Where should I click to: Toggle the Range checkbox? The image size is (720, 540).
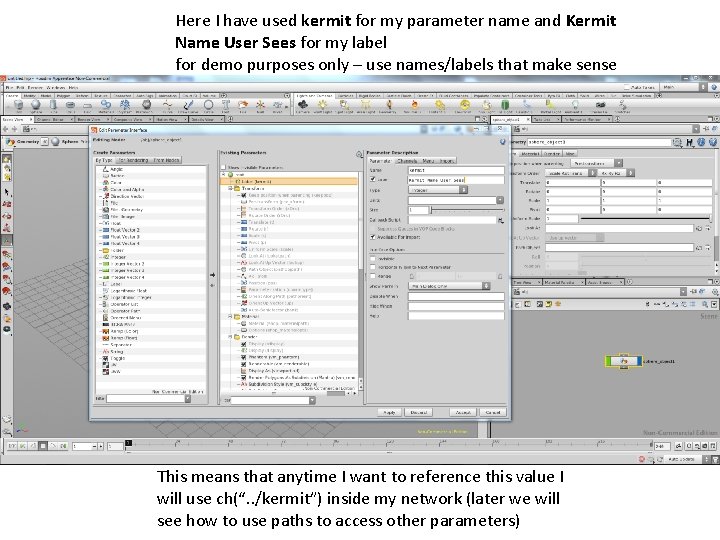click(373, 276)
